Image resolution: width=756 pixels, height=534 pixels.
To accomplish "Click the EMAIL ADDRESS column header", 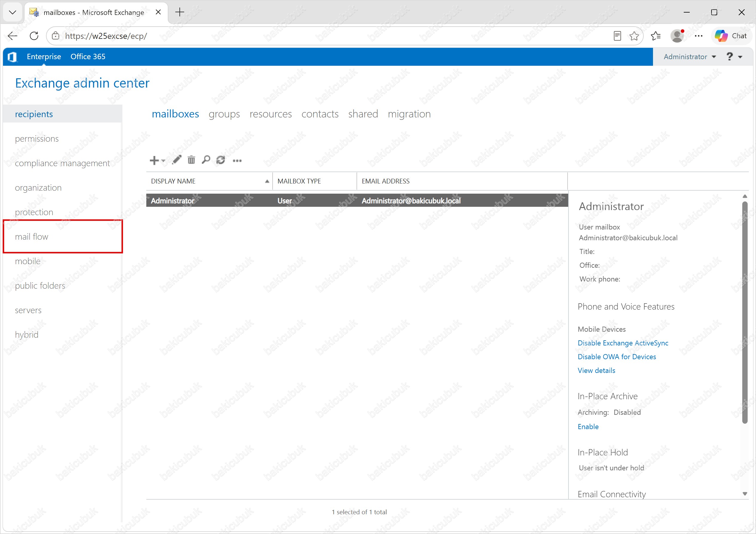I will click(x=462, y=181).
